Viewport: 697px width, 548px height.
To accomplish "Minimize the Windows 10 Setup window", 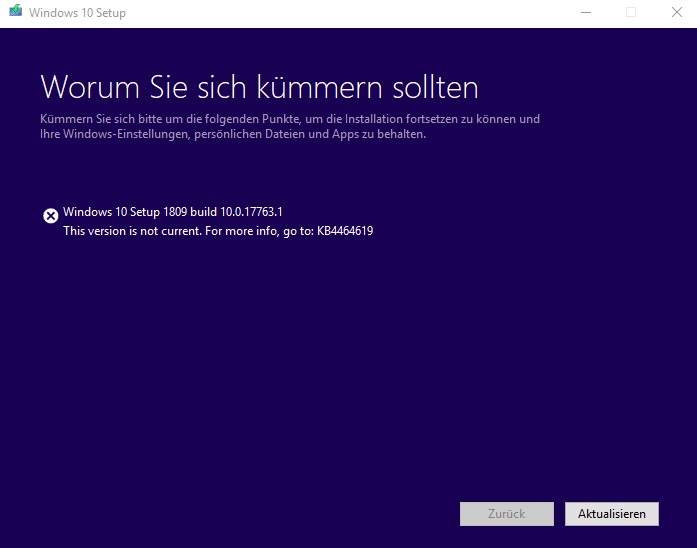I will [x=586, y=12].
